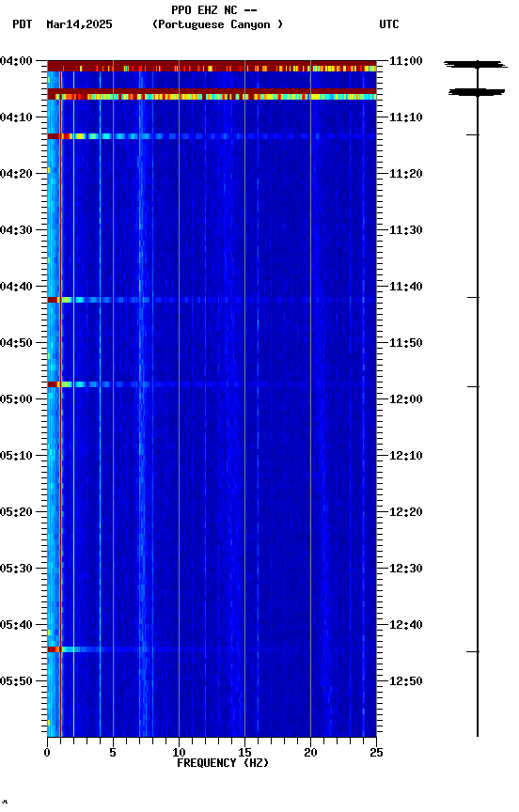This screenshot has height=812, width=519.
Task: Click the 25 Hz frequency axis label
Action: click(x=377, y=753)
